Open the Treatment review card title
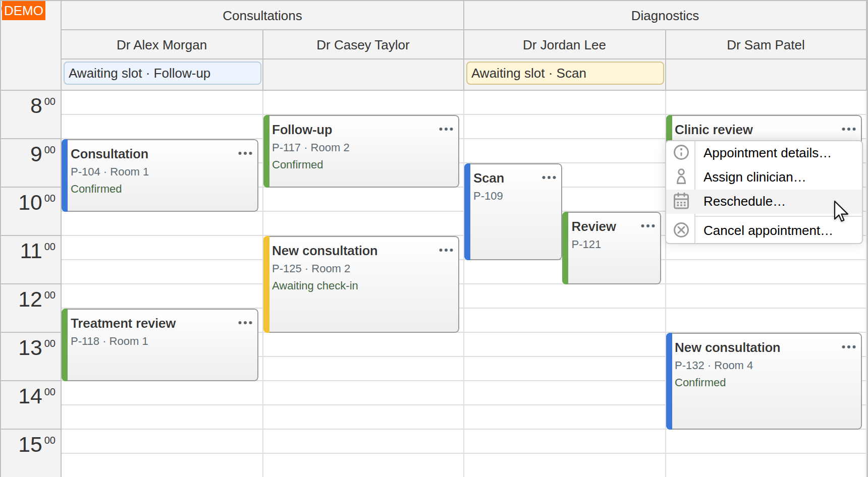The width and height of the screenshot is (868, 477). pyautogui.click(x=123, y=323)
